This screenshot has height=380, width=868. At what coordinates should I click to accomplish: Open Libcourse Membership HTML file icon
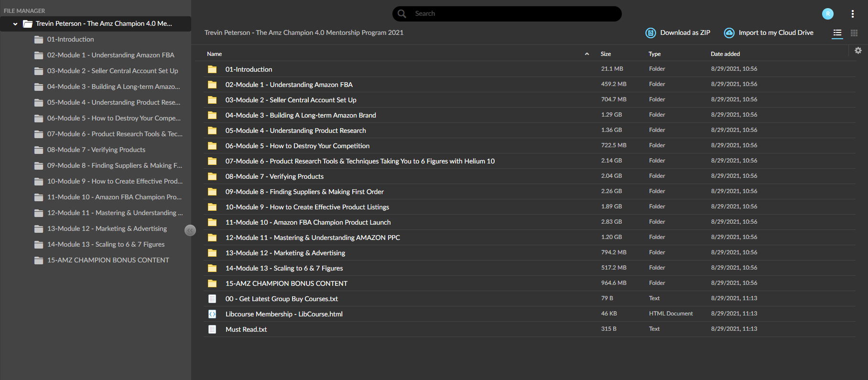coord(212,314)
